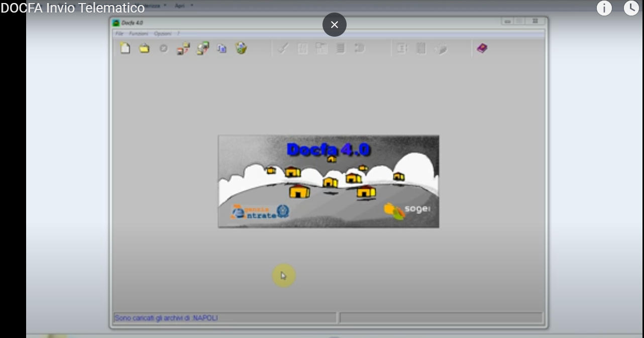Click status text 'Sono caricati gli archivi di :NAPOLI'
The width and height of the screenshot is (644, 338).
166,318
